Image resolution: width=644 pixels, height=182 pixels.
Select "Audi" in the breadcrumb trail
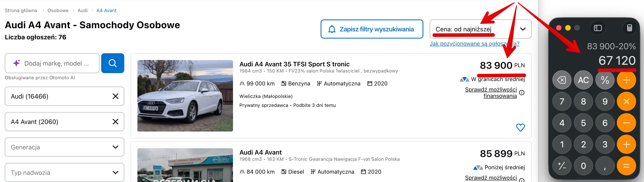point(82,11)
